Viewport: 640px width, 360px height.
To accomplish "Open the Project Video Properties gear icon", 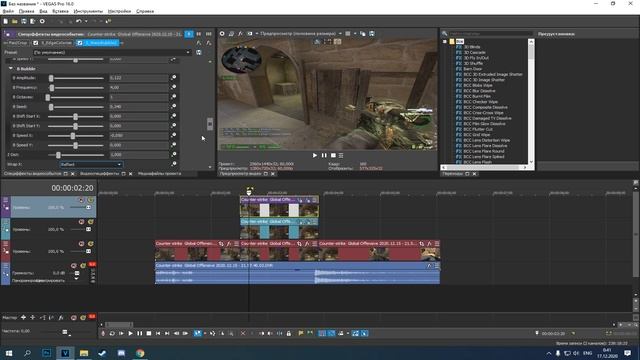I will point(222,33).
